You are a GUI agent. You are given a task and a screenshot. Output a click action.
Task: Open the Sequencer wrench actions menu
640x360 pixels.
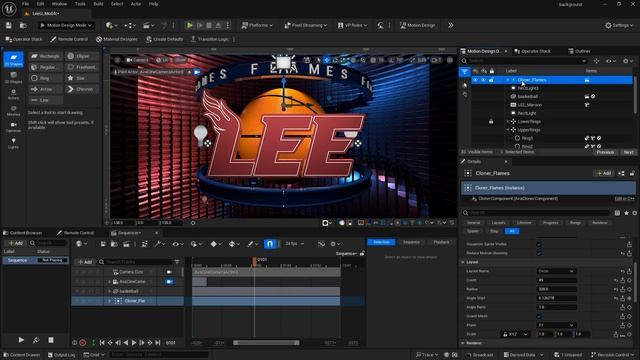click(160, 244)
